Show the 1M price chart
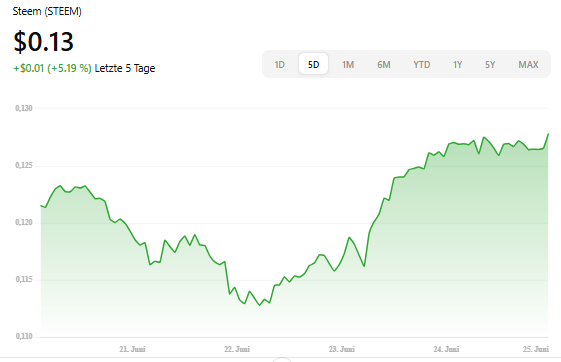The width and height of the screenshot is (561, 362). (348, 65)
